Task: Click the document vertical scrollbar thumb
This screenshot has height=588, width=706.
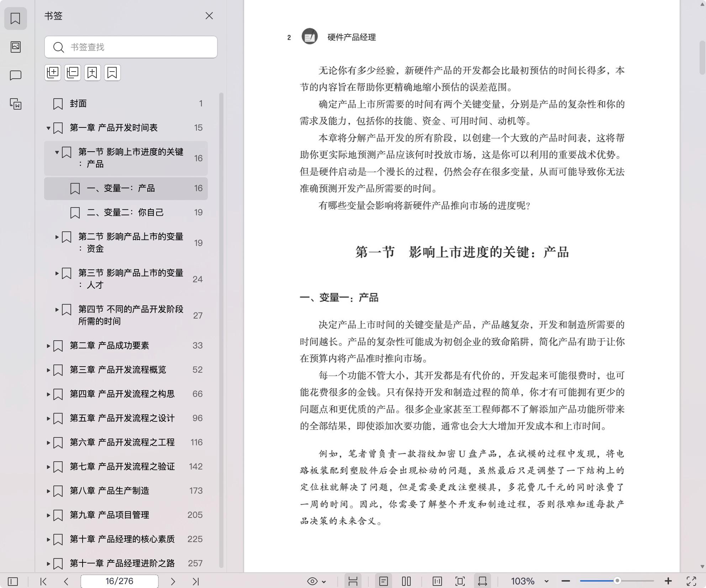Action: click(702, 58)
